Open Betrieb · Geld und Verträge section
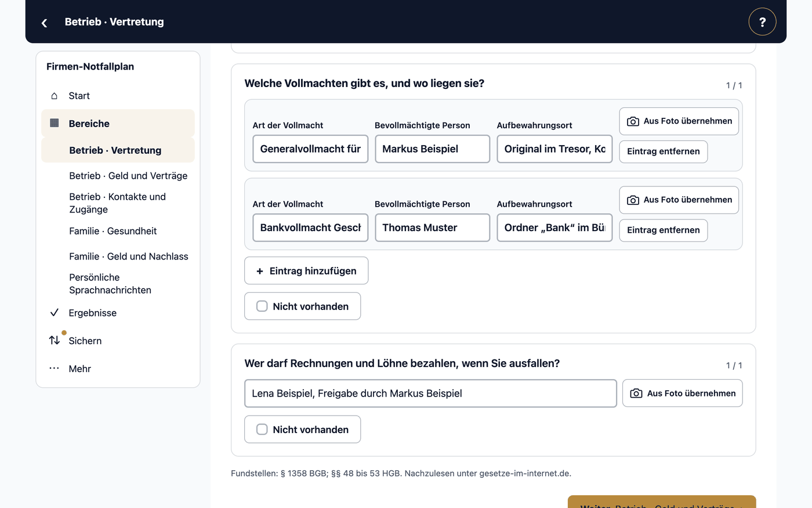The width and height of the screenshot is (812, 508). point(128,175)
